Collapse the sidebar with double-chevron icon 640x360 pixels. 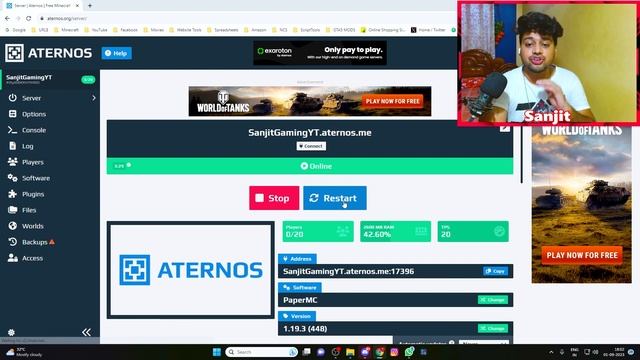point(86,332)
